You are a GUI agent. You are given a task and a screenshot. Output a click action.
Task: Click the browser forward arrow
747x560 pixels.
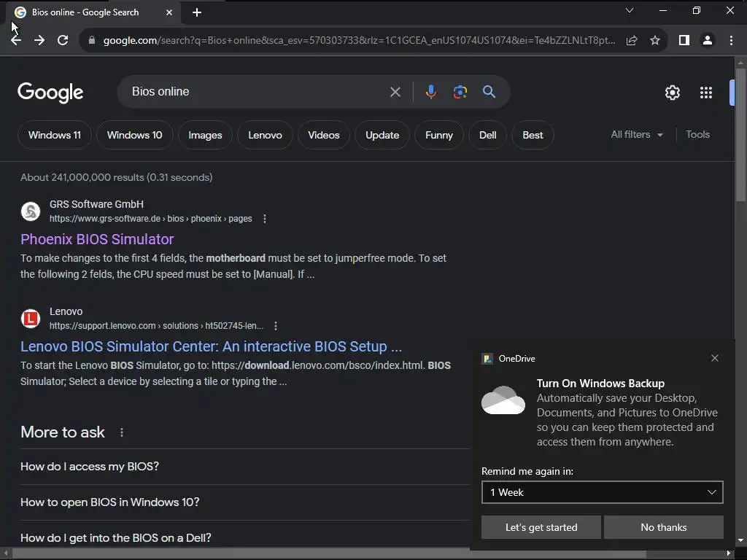[x=39, y=41]
